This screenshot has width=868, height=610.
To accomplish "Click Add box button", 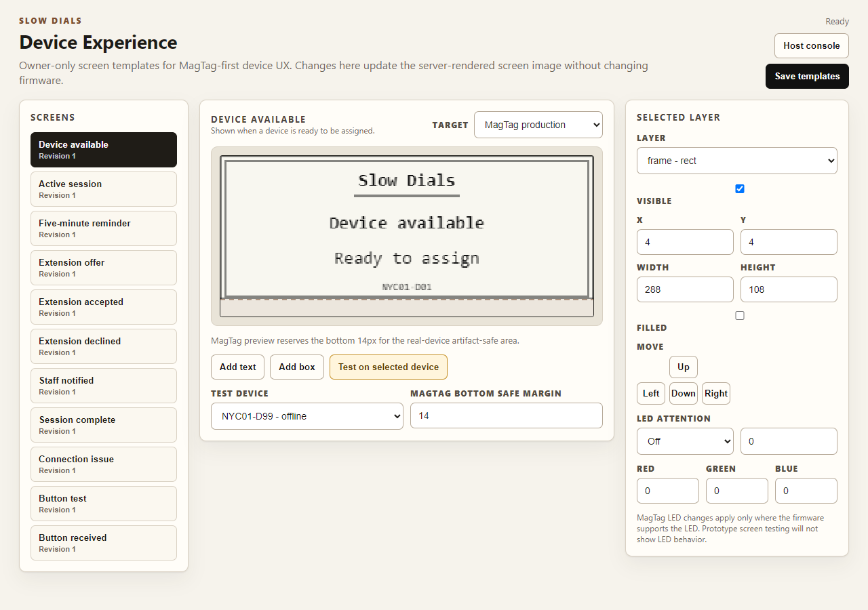I will (297, 367).
